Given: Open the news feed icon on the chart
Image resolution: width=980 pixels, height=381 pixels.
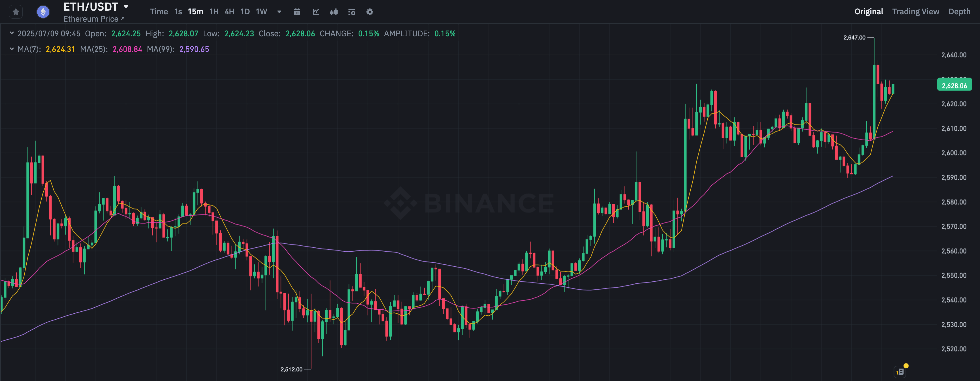Looking at the screenshot, I should [x=900, y=371].
